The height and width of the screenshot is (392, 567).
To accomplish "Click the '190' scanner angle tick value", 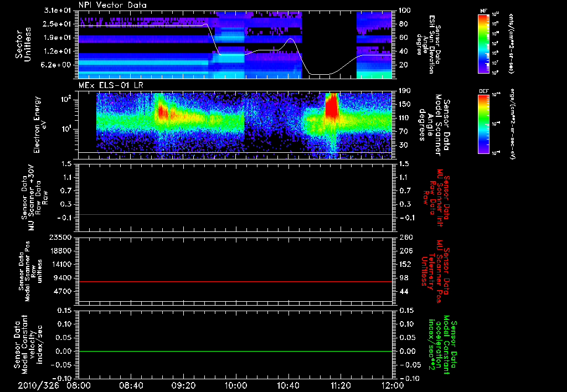I will tap(405, 91).
